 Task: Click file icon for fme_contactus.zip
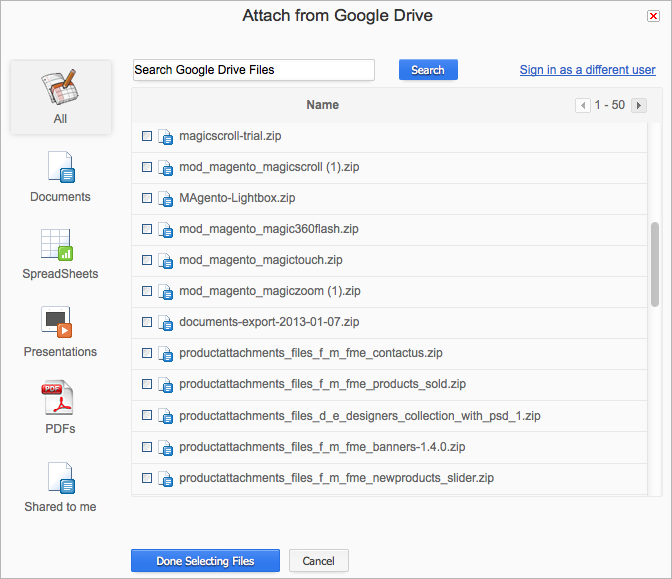click(165, 354)
